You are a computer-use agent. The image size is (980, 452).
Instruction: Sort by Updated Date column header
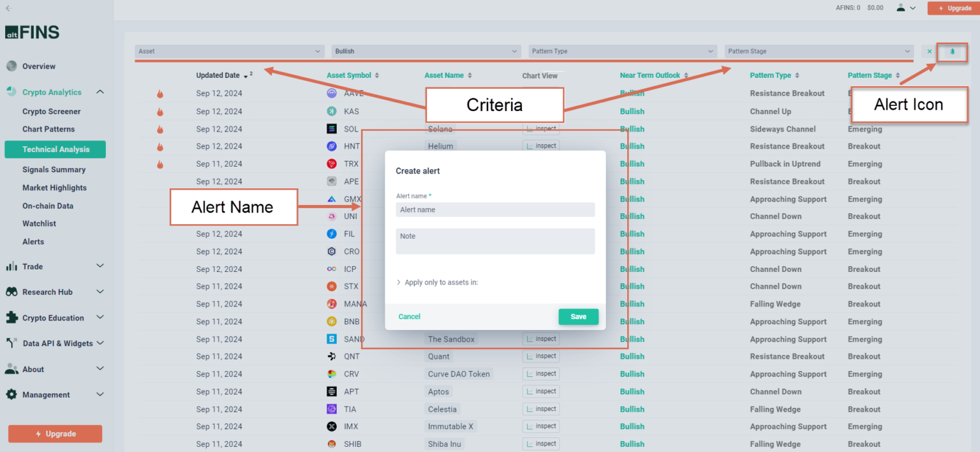[218, 75]
